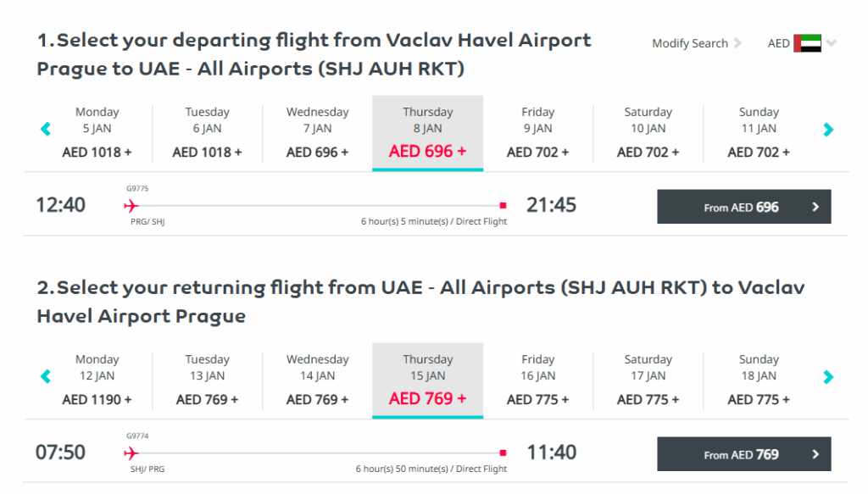Viewport: 868px width, 494px height.
Task: Select Saturday 17 JAN returning date tab
Action: pyautogui.click(x=648, y=380)
